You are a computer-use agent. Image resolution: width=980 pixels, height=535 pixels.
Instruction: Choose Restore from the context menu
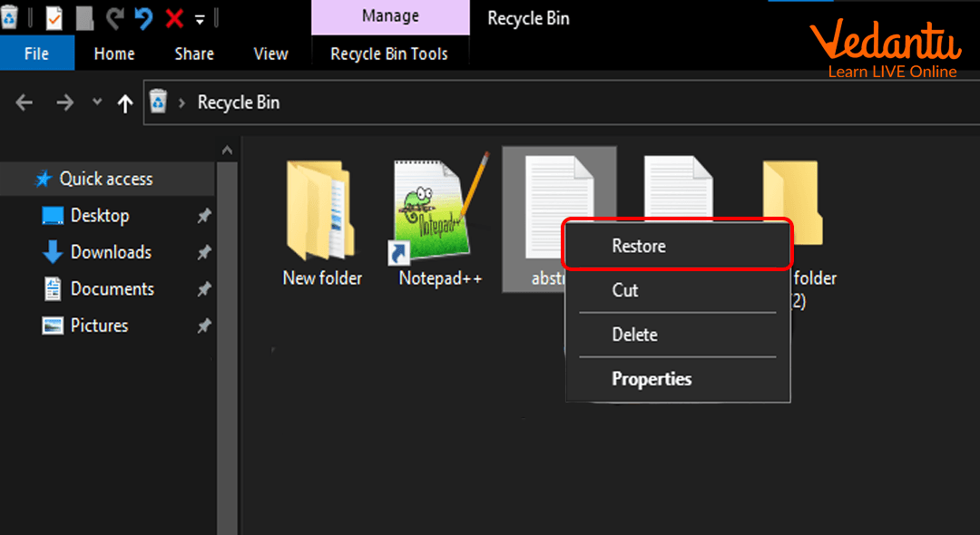pyautogui.click(x=639, y=246)
